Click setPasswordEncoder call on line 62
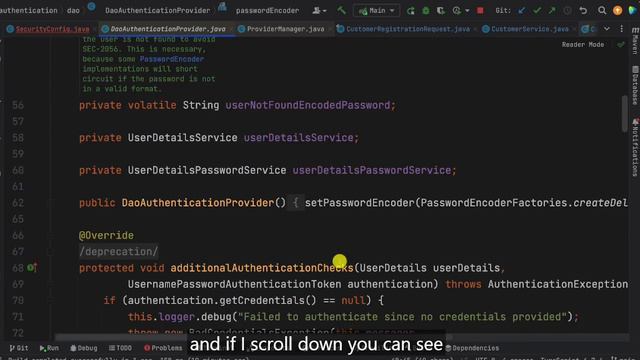Screen dimensions: 640x360 pyautogui.click(x=360, y=203)
